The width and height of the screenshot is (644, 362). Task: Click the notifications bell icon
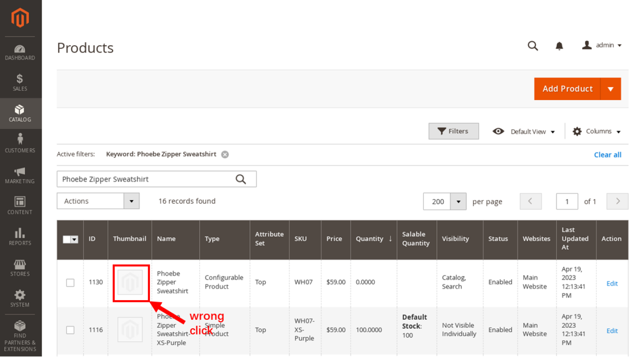coord(559,46)
